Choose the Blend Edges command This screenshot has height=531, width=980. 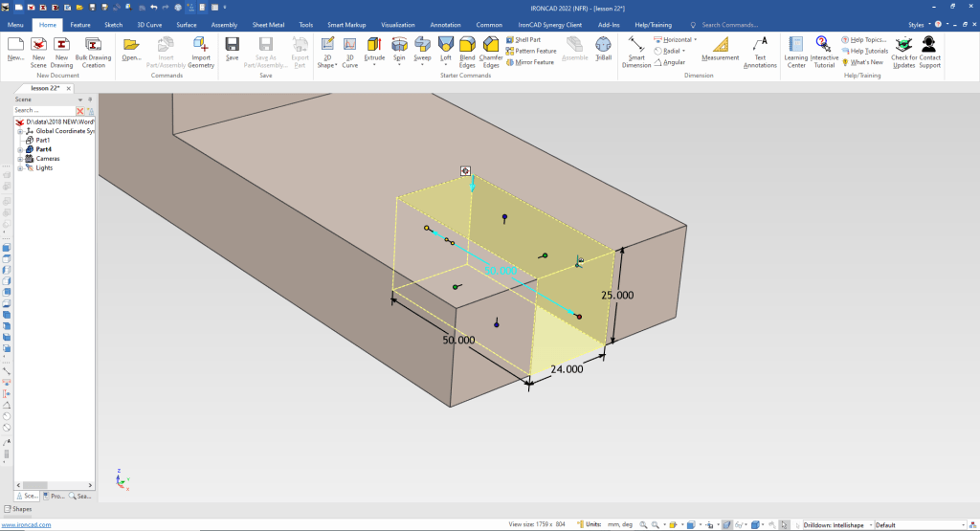point(467,48)
